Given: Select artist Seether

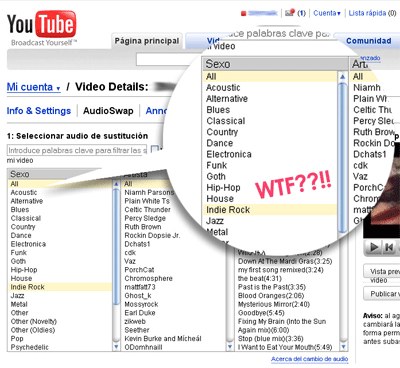Looking at the screenshot, I should pyautogui.click(x=137, y=330).
